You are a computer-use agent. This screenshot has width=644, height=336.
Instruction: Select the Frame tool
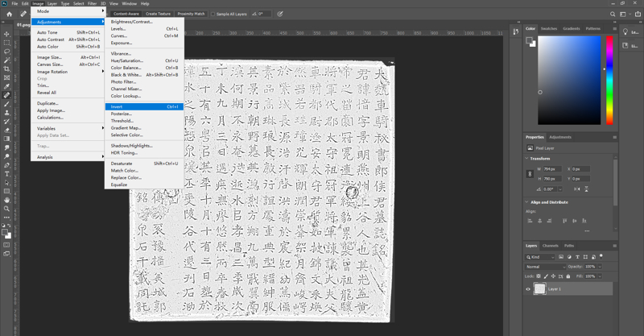(6, 77)
